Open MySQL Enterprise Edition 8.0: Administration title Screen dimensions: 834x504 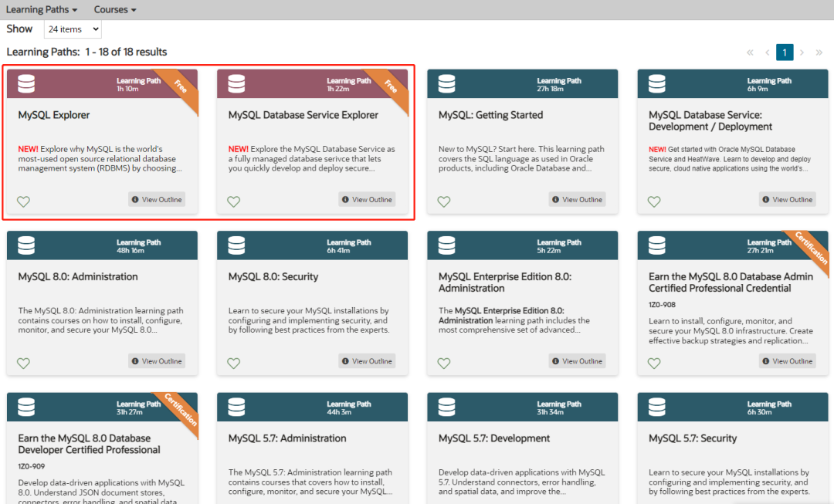(x=505, y=282)
